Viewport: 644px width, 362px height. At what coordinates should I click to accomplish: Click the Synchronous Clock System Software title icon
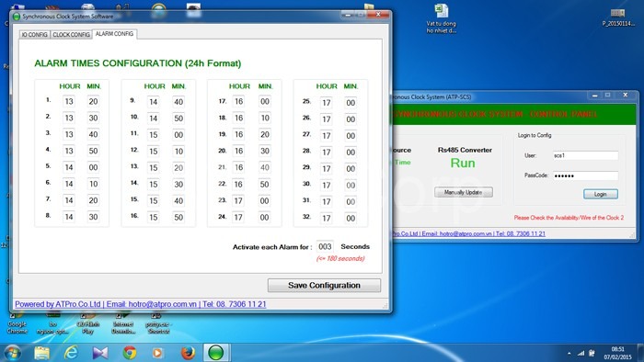[x=17, y=17]
